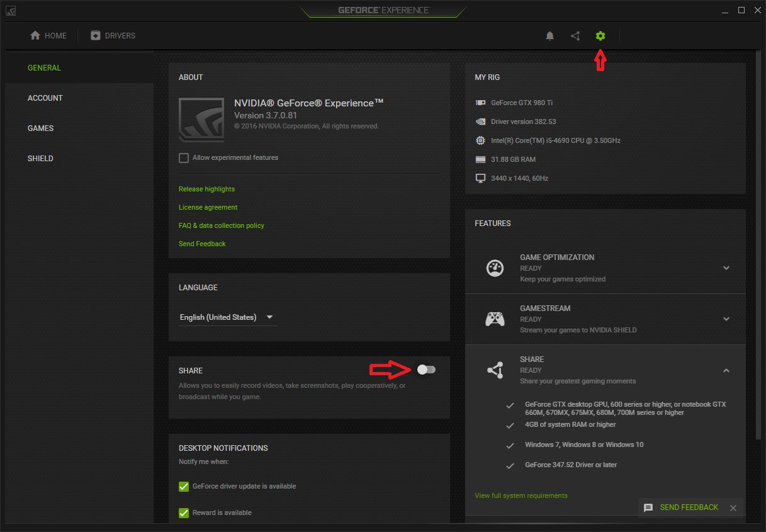
Task: Uncheck Reward is available notification
Action: point(184,513)
